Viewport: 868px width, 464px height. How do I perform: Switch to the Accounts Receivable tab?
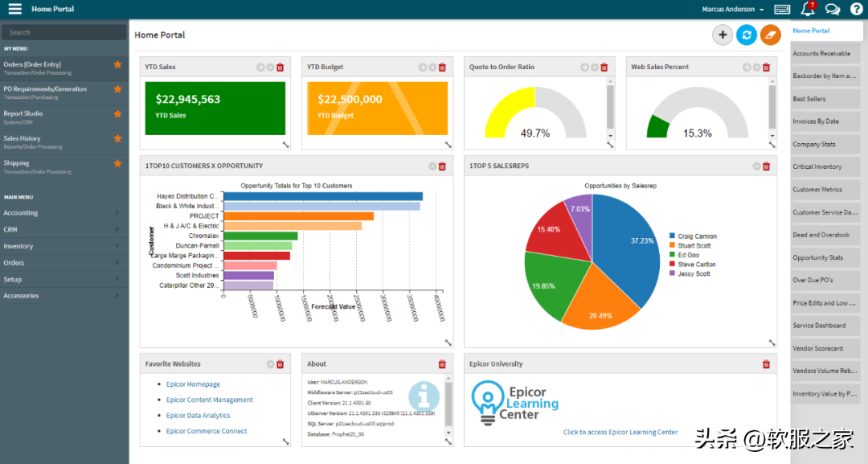tap(825, 54)
